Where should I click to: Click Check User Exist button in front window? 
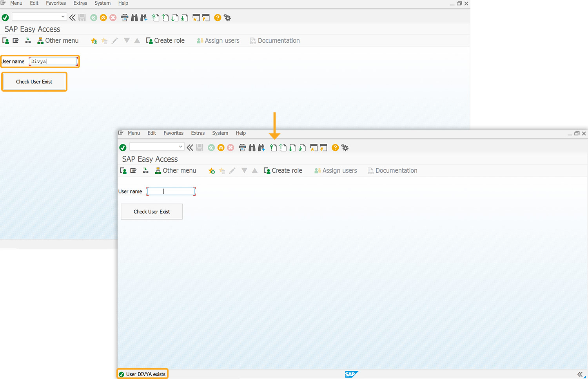[152, 211]
